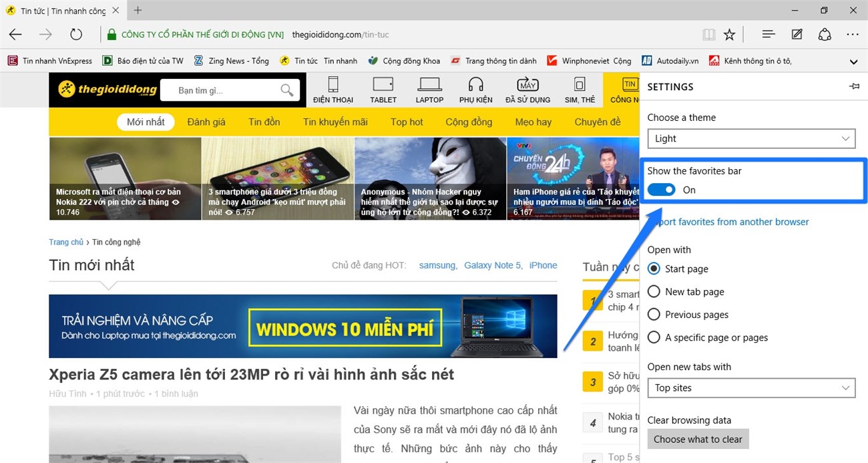
Task: Select the New tab page radio option
Action: 654,291
